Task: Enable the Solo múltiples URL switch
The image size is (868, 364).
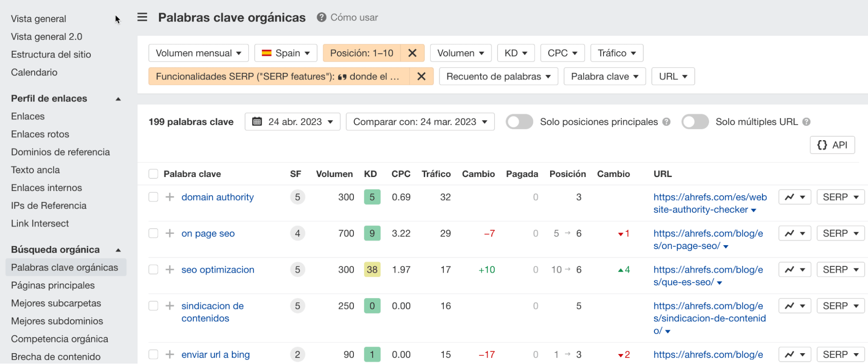Action: click(695, 122)
